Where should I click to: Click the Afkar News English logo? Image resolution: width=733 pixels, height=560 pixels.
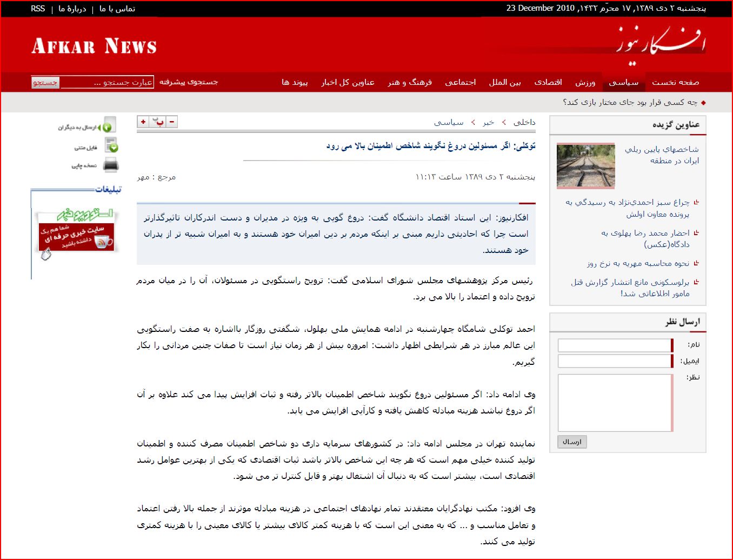coord(94,46)
